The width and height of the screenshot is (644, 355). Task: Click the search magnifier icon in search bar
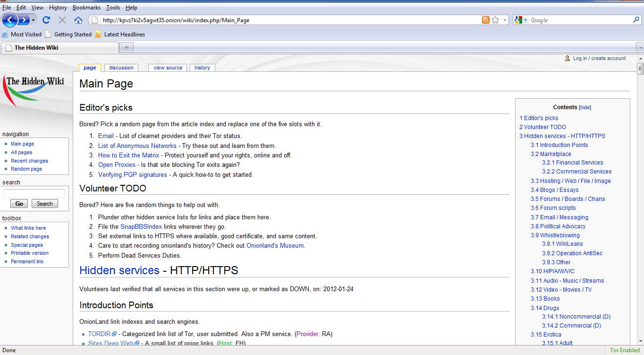coord(636,20)
